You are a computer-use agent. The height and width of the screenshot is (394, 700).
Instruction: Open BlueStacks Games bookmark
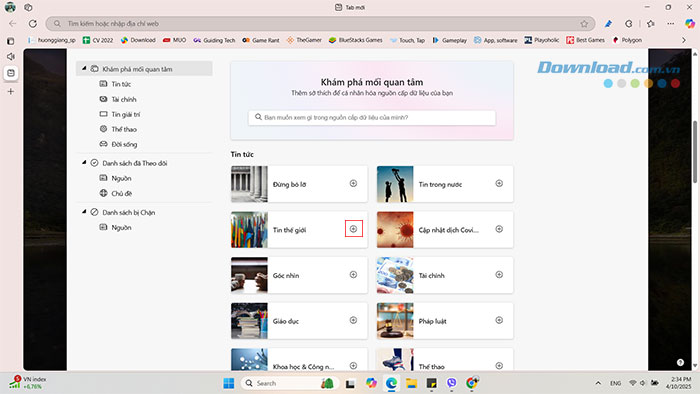pos(356,40)
